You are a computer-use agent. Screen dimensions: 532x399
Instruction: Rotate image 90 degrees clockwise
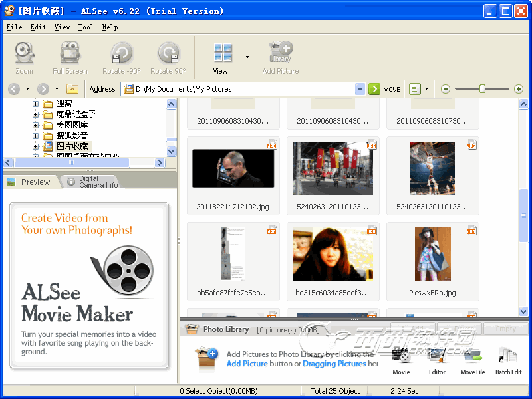click(x=168, y=54)
